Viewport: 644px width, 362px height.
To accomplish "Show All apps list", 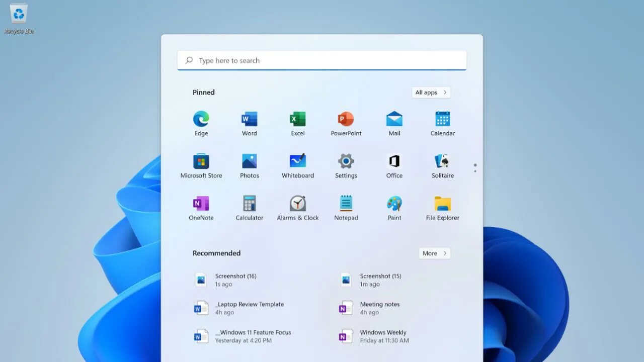I will tap(431, 93).
